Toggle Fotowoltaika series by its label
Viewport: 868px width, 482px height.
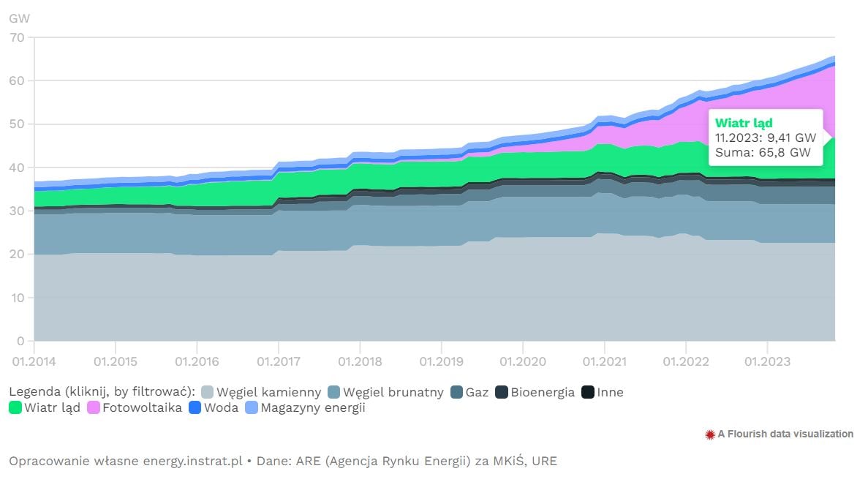[x=143, y=408]
